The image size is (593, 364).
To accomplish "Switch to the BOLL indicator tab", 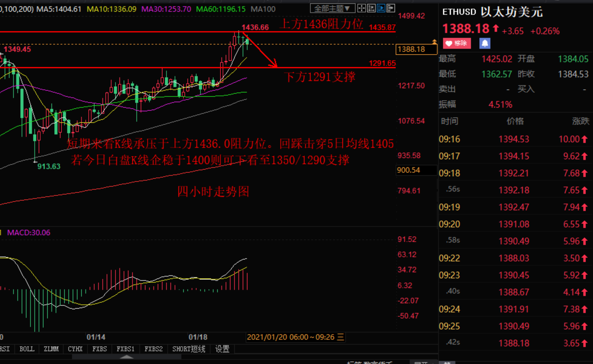I will pyautogui.click(x=27, y=349).
